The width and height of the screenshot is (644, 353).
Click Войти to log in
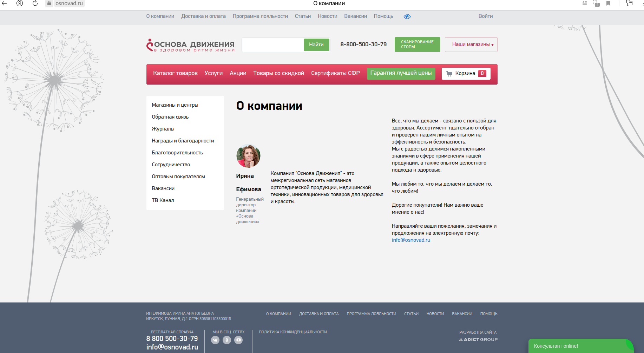486,16
